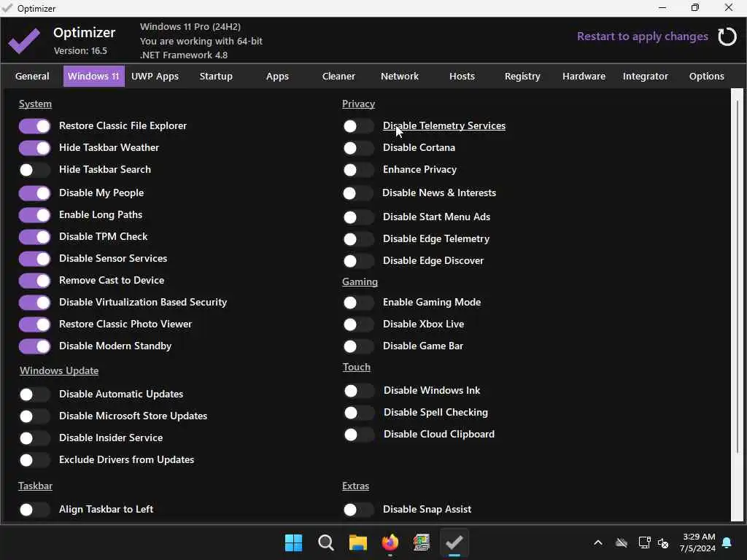This screenshot has height=560, width=747.
Task: Toggle Disable Sensor Services switch
Action: point(34,259)
